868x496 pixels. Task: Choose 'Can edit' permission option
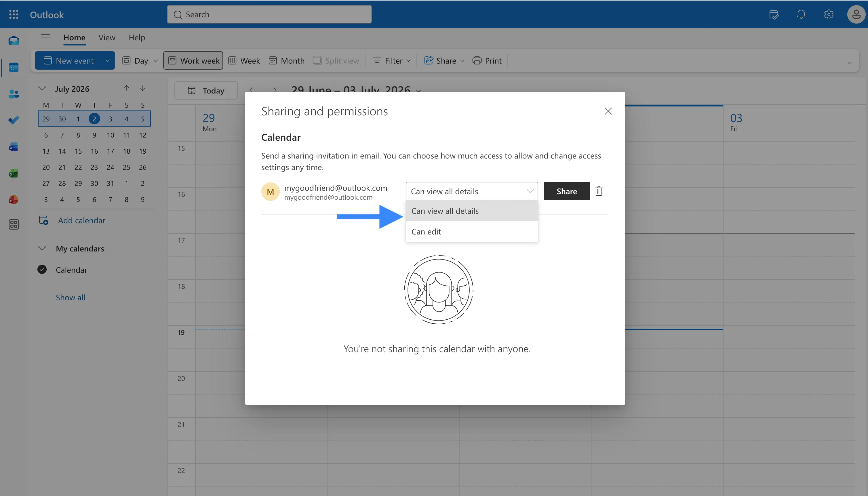[x=472, y=232]
